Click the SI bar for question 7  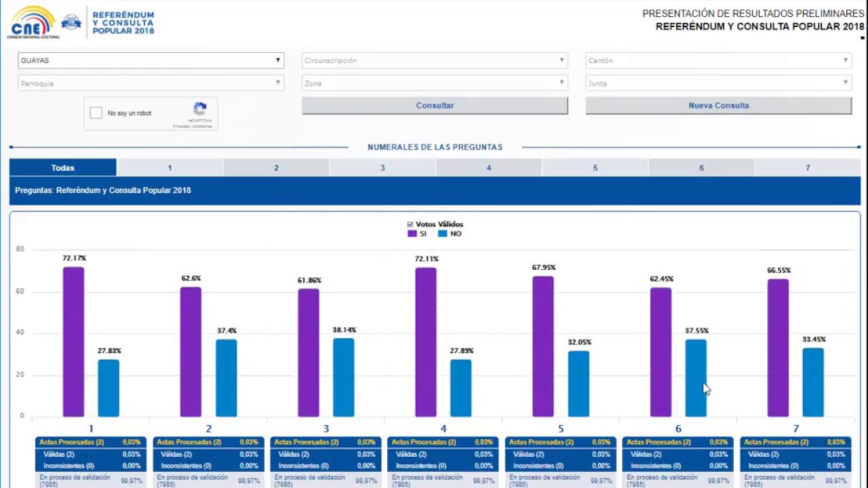(x=778, y=348)
